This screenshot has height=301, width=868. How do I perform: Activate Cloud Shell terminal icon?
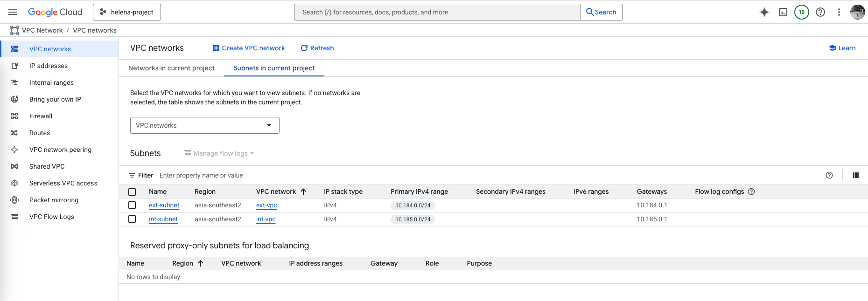pyautogui.click(x=783, y=12)
